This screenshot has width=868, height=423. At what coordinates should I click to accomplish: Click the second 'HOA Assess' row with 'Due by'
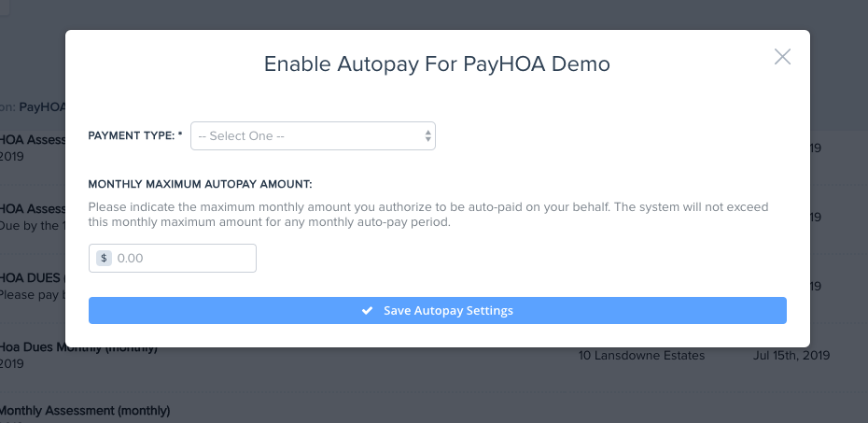pyautogui.click(x=32, y=209)
